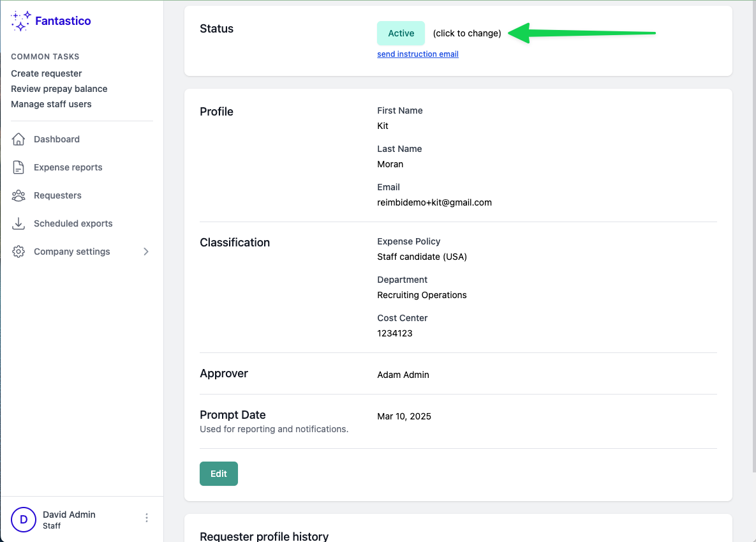Image resolution: width=756 pixels, height=542 pixels.
Task: Click the Create requester task link
Action: pyautogui.click(x=47, y=73)
